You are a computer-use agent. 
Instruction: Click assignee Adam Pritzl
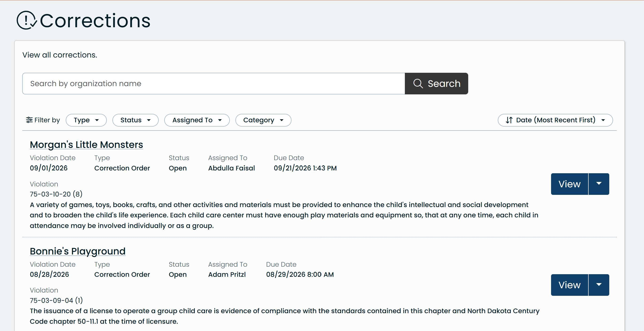227,274
